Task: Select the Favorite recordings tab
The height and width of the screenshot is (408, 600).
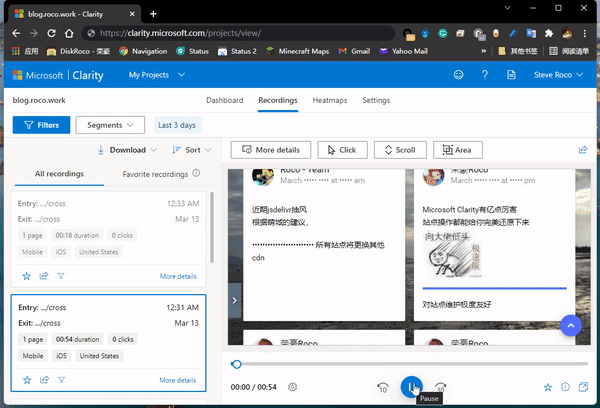Action: (x=160, y=174)
